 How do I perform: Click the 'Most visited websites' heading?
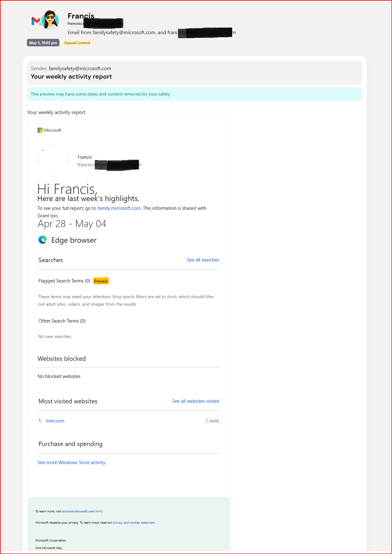[68, 401]
